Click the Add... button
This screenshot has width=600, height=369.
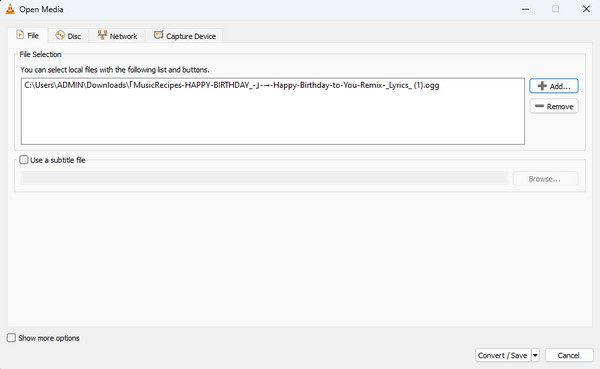(554, 86)
